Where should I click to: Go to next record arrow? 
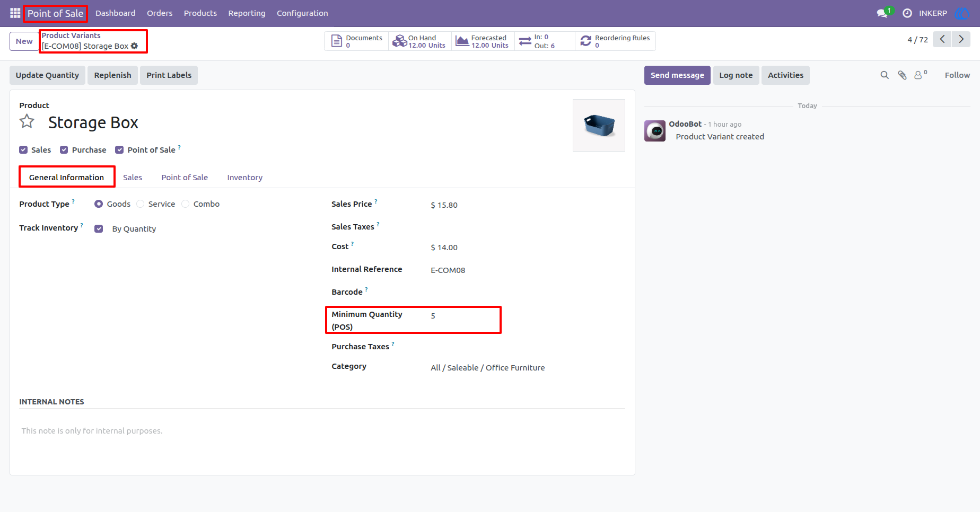(961, 39)
